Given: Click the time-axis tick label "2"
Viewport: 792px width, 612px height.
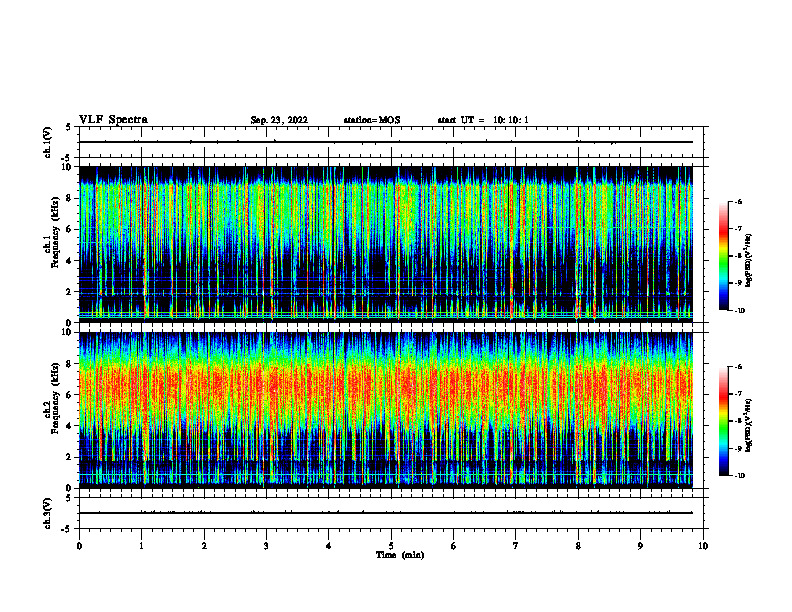Looking at the screenshot, I should point(204,546).
